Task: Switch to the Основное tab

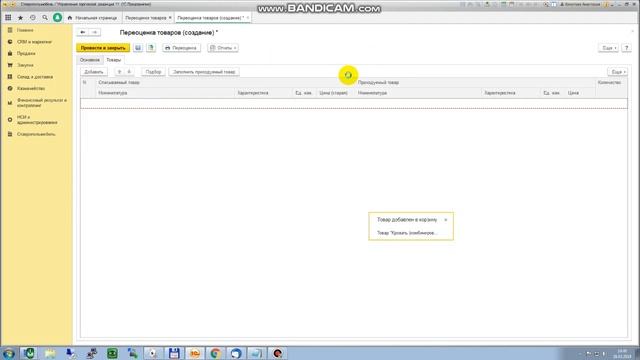Action: click(89, 60)
